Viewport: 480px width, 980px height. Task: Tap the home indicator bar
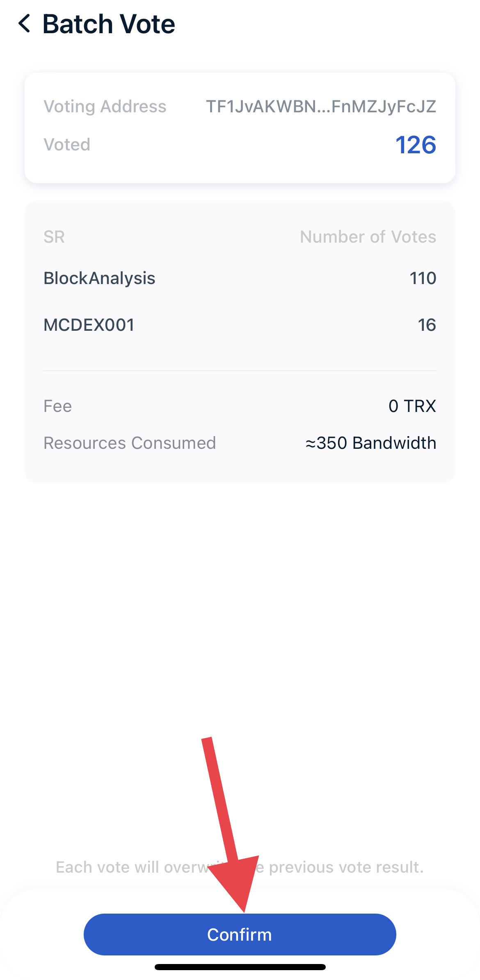[240, 967]
